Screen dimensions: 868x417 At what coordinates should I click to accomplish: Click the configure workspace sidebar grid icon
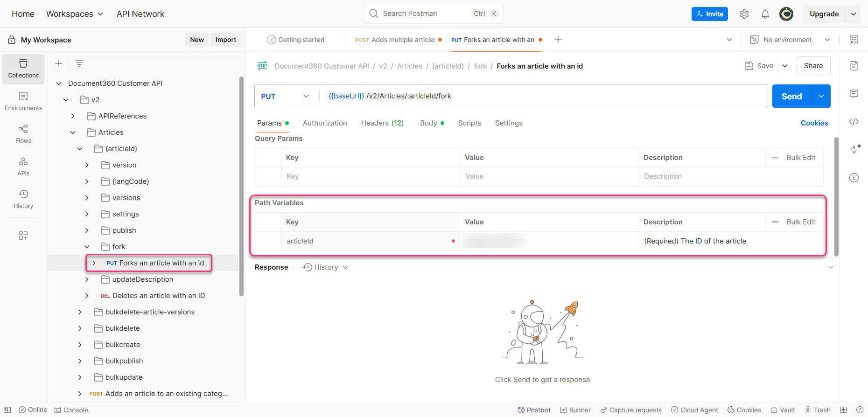coord(23,236)
